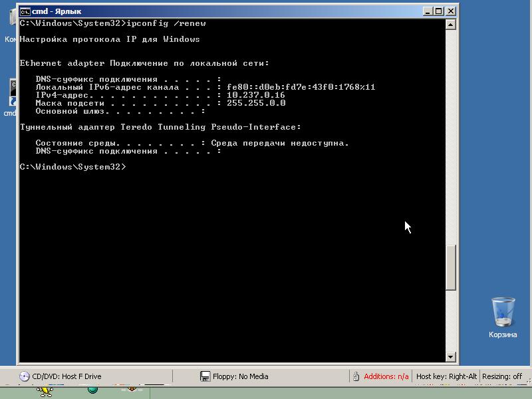Click the Additions n/a status indicator
Screen dimensions: 532x399
point(386,376)
